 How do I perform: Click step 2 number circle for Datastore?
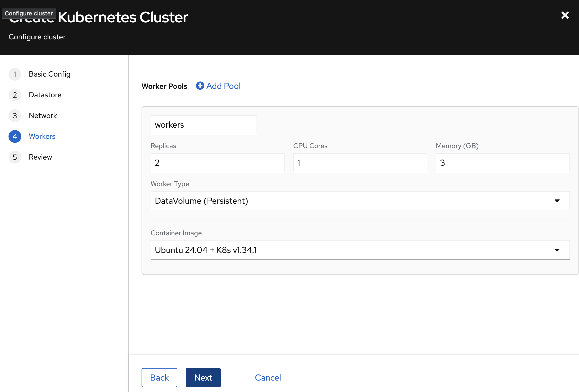coord(15,95)
